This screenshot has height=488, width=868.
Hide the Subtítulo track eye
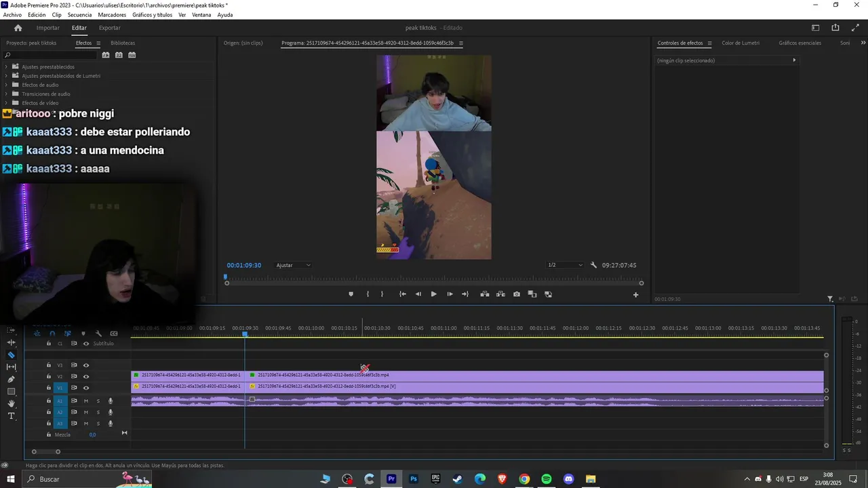click(x=86, y=344)
